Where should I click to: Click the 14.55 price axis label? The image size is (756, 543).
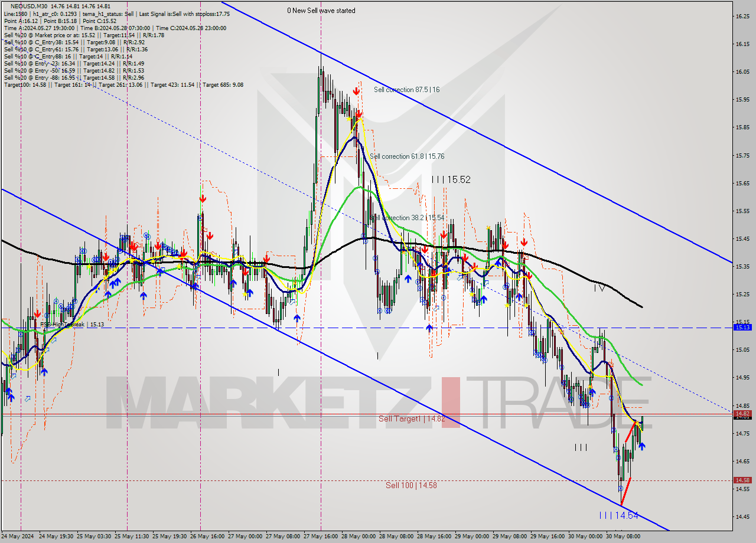[742, 489]
